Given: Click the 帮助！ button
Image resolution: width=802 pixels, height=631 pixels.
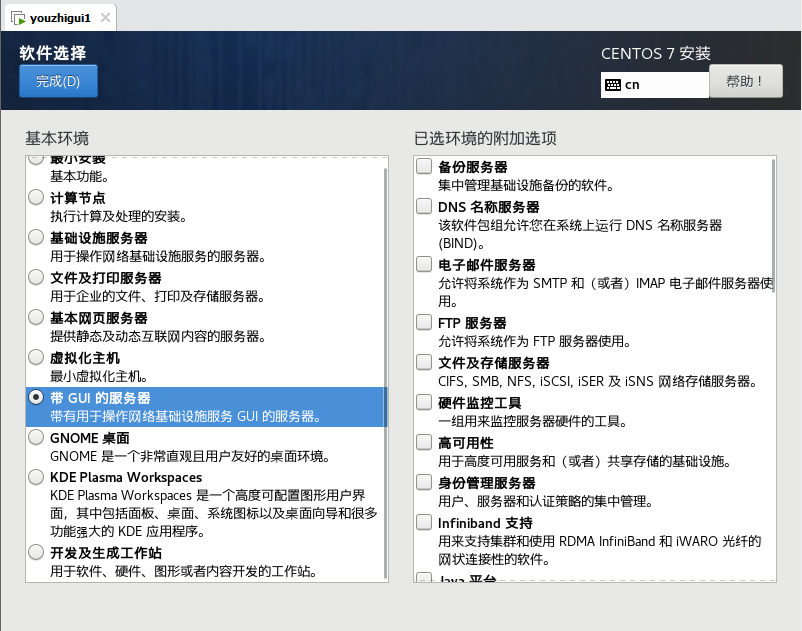Looking at the screenshot, I should 745,80.
